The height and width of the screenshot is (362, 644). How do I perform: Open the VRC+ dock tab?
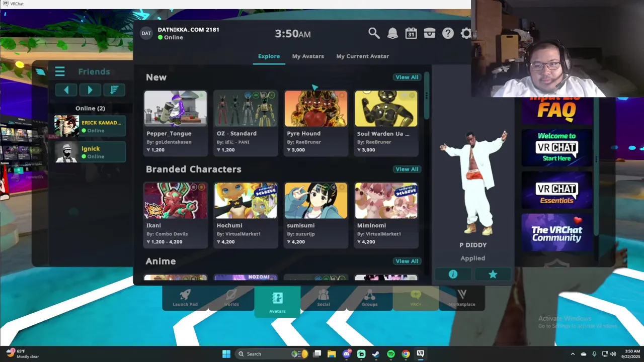(416, 298)
